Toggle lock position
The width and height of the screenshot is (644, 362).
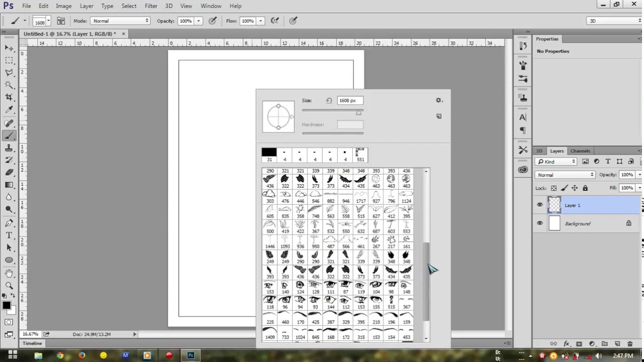[x=575, y=188]
